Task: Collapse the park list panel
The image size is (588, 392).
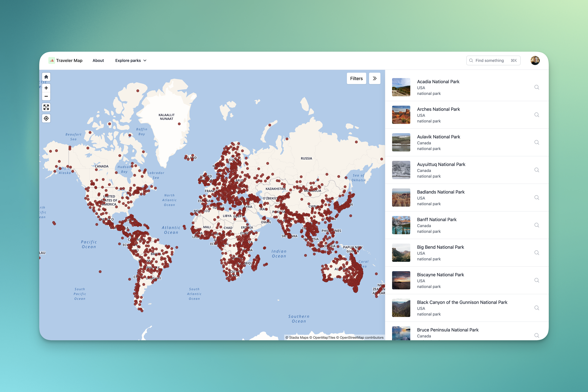Action: [375, 78]
